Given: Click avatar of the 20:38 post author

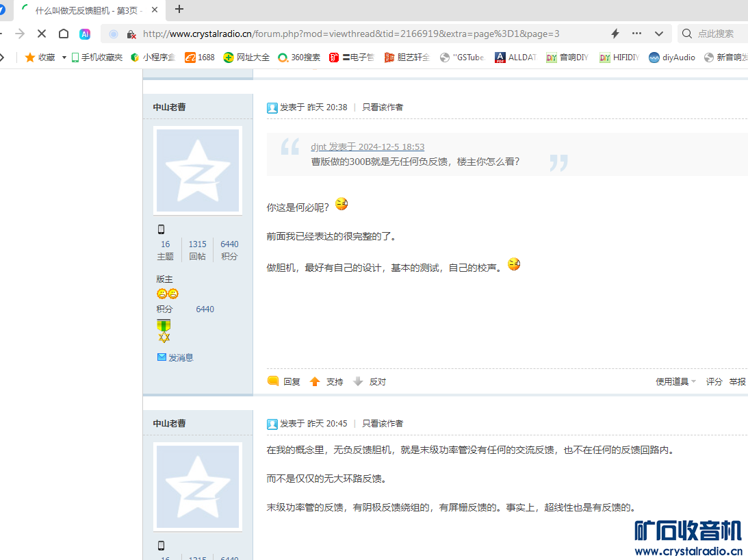Looking at the screenshot, I should (x=198, y=170).
